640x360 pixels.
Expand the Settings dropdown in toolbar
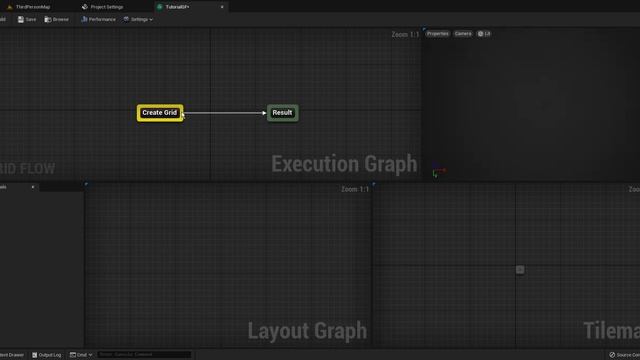pos(138,19)
